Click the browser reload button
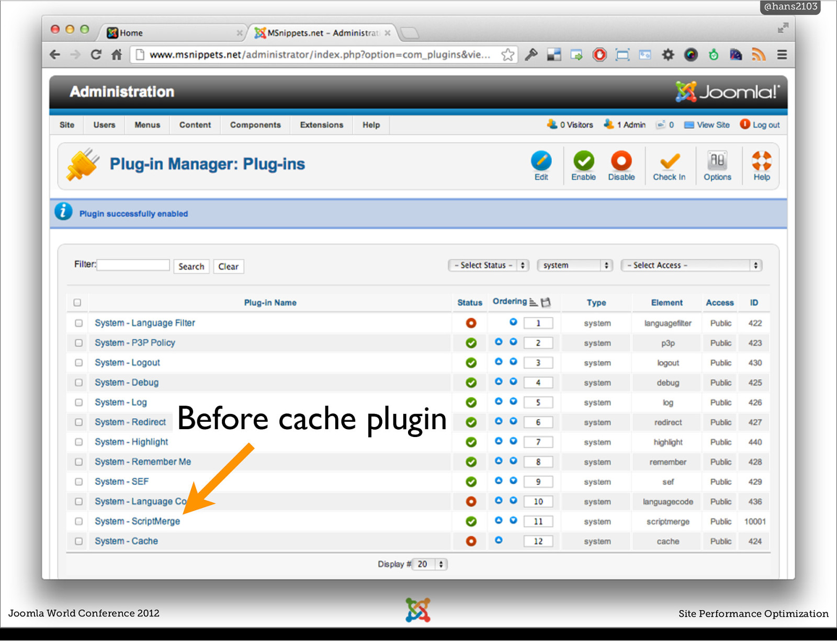The width and height of the screenshot is (837, 644). pyautogui.click(x=96, y=54)
